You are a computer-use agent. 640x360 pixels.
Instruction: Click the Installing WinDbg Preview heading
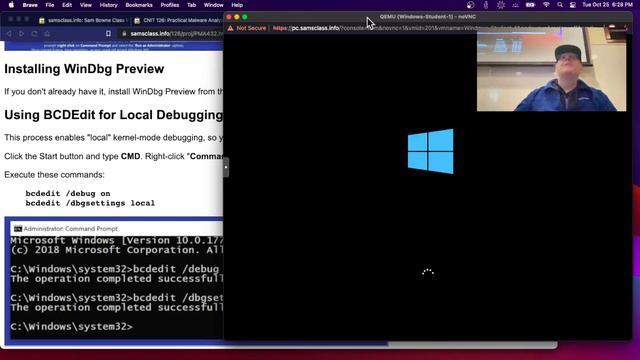(84, 69)
